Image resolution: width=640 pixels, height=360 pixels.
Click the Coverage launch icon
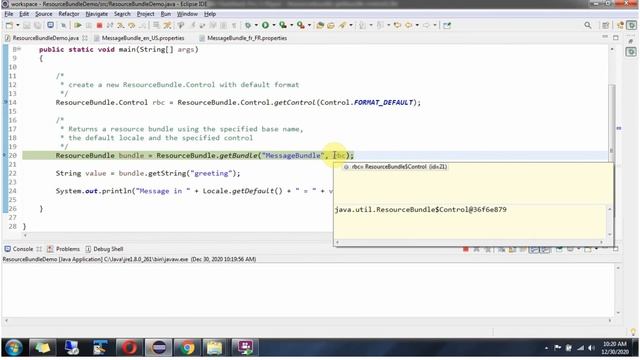[x=283, y=25]
